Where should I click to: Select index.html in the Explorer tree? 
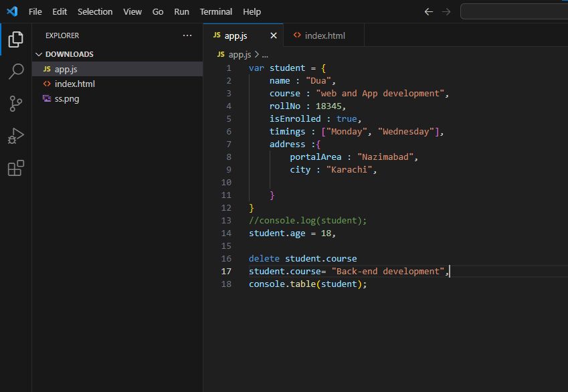74,84
